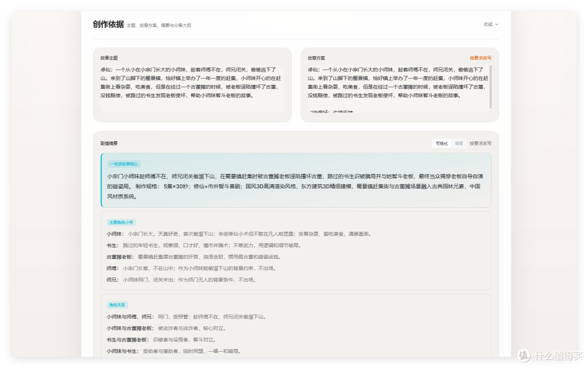Viewport: 588px width, 368px height.
Task: Click the 剧情摘要 section label
Action: pyautogui.click(x=109, y=143)
